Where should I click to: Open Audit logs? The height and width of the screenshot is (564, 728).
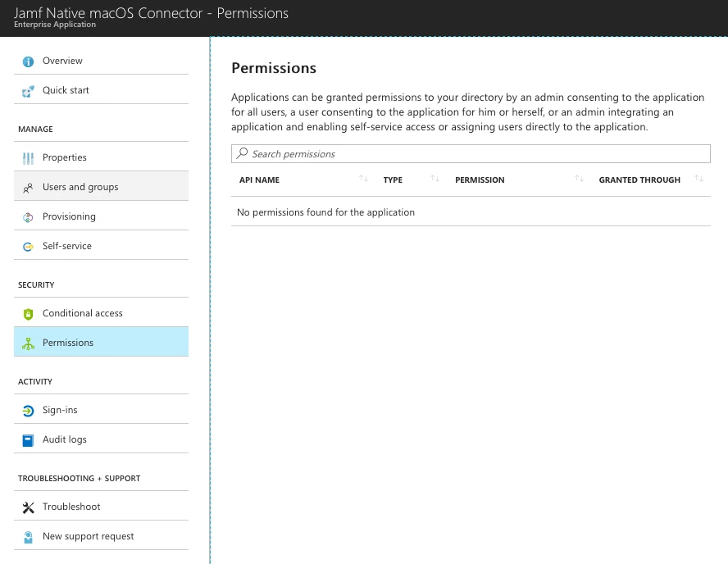pos(101,439)
